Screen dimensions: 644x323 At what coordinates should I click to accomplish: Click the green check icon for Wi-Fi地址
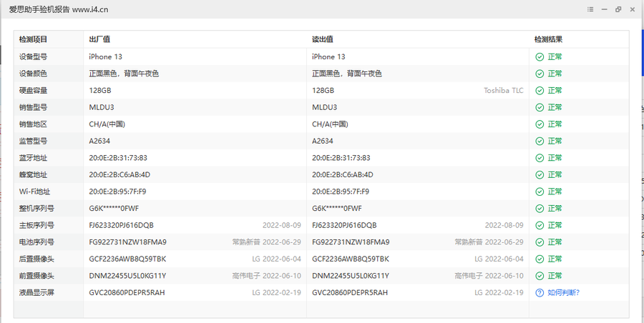(540, 192)
